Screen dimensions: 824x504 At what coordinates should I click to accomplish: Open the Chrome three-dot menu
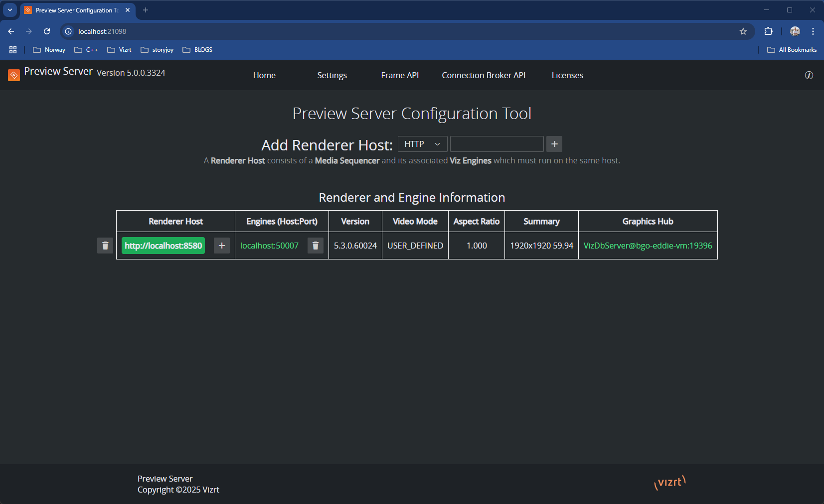click(813, 31)
